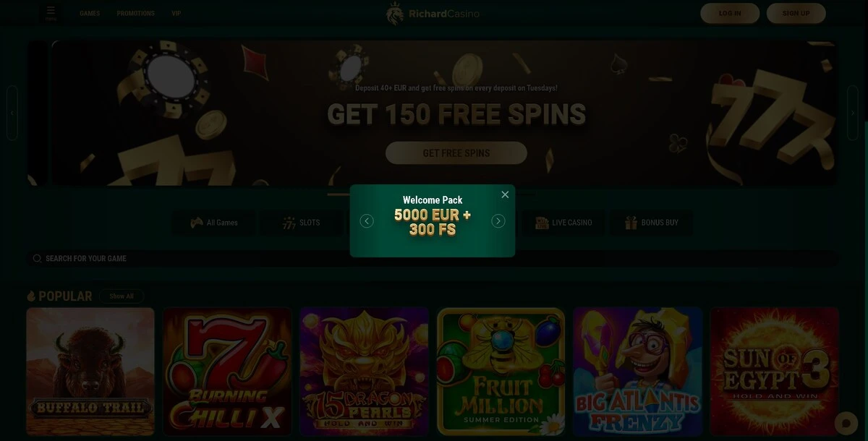Open the Games menu item

(90, 14)
